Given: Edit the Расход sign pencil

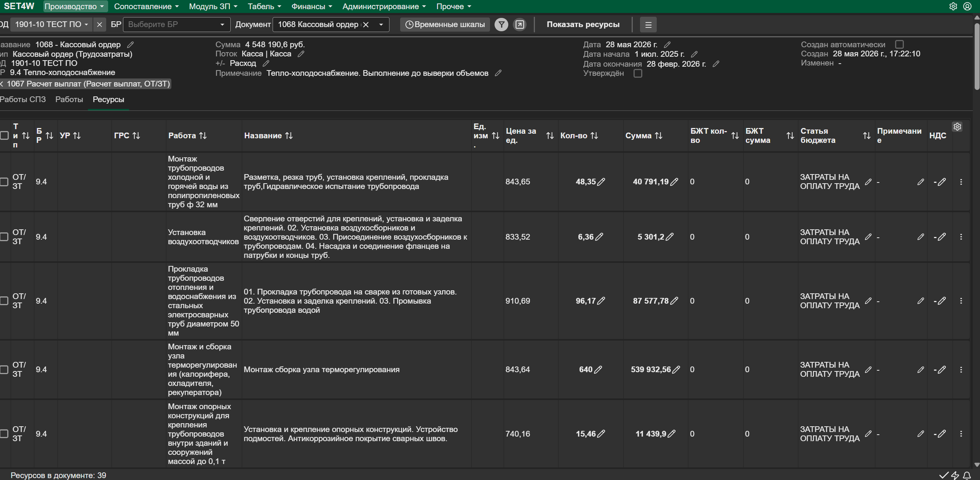Looking at the screenshot, I should pos(266,63).
